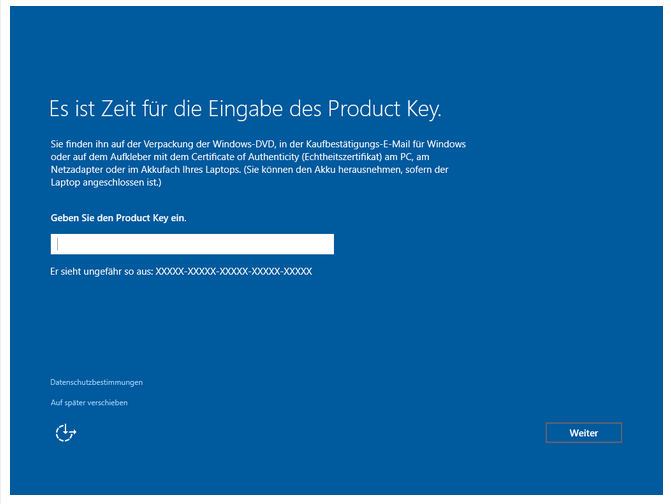This screenshot has width=671, height=504.
Task: Click '(Echtheitszertifikat)' in the description text
Action: coord(341,157)
